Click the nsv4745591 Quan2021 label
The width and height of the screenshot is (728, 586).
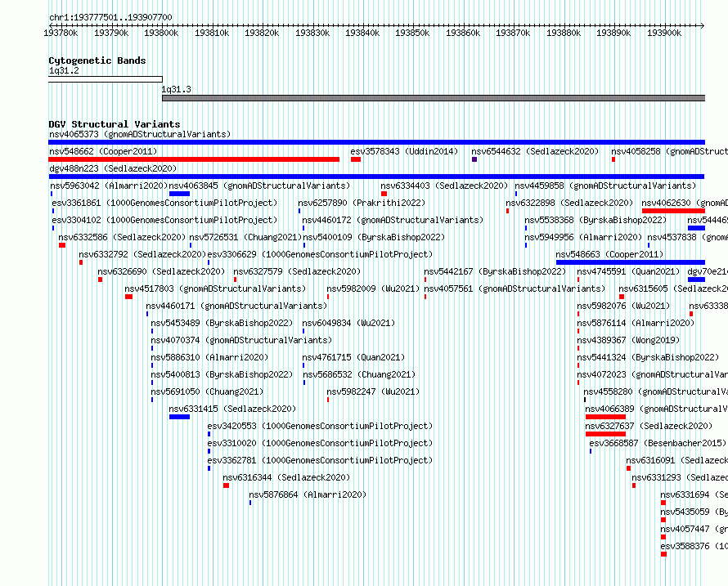tap(628, 271)
